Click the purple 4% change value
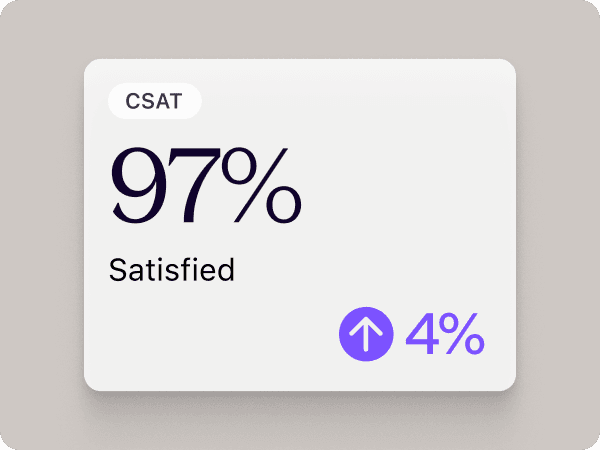 [445, 334]
